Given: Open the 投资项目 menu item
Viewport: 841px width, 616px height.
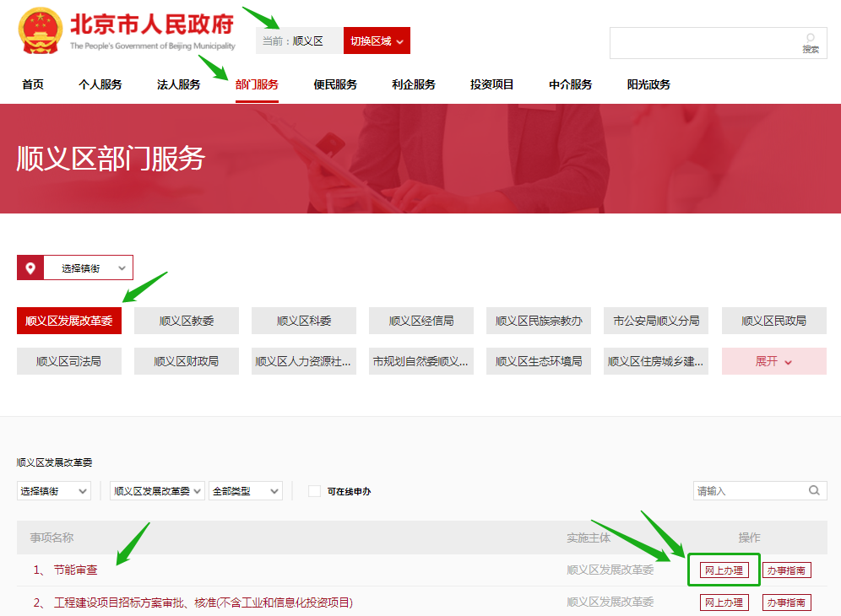Looking at the screenshot, I should tap(491, 84).
